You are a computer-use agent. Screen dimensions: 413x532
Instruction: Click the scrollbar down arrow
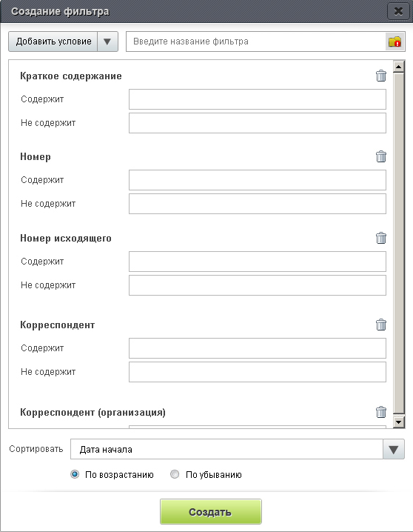tap(399, 422)
